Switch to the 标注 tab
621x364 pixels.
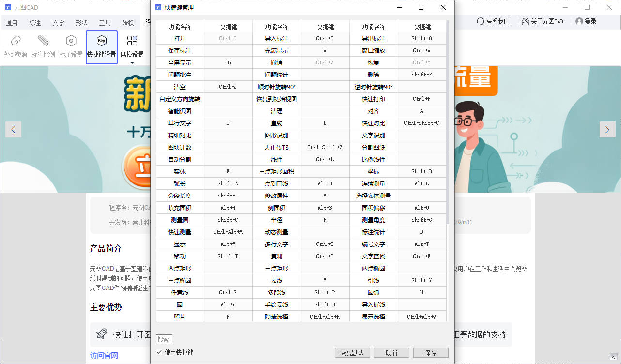35,23
